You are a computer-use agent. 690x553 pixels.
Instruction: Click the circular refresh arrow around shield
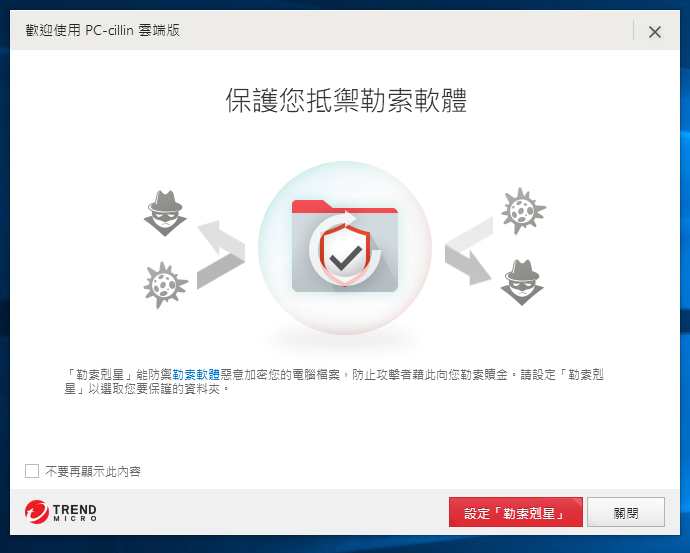coord(345,249)
